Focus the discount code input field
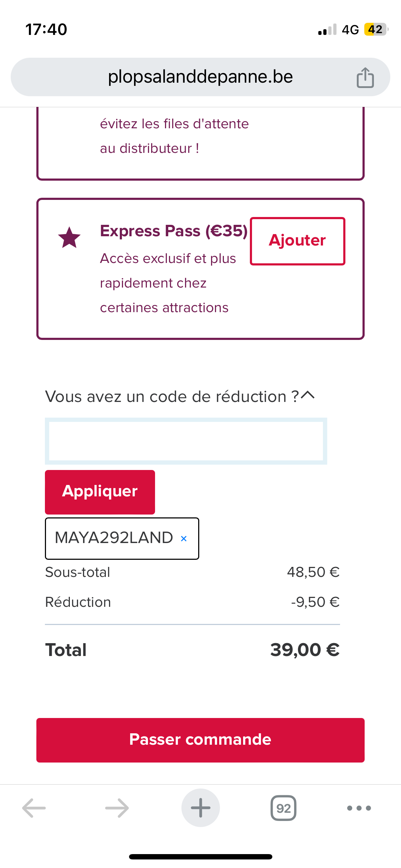This screenshot has height=868, width=401. click(x=186, y=441)
